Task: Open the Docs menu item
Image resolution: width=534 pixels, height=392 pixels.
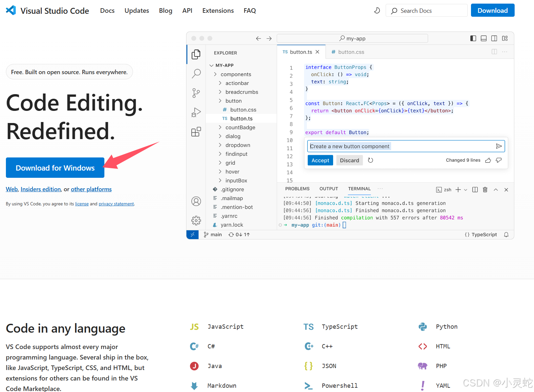Action: (107, 10)
